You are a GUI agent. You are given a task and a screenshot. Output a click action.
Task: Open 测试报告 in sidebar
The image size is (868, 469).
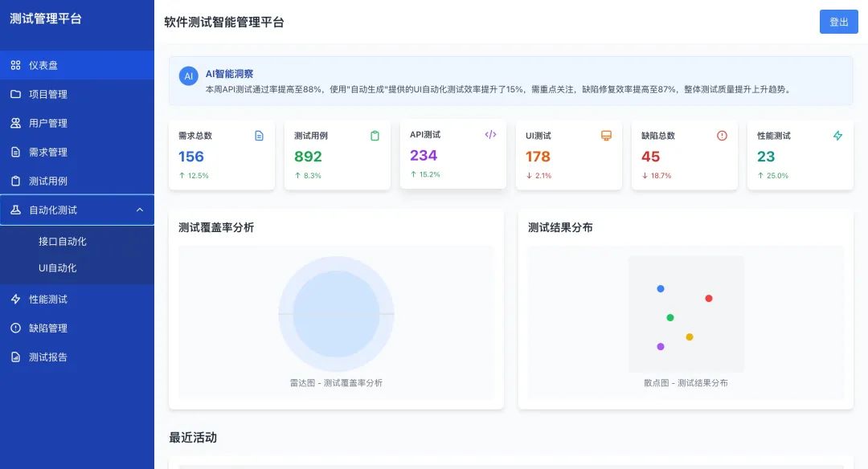(77, 357)
